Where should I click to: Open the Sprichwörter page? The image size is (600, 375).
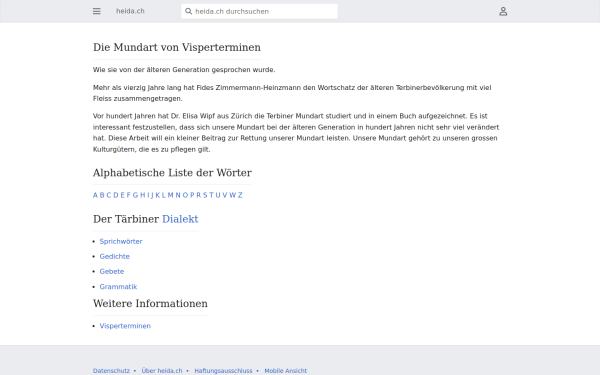[x=121, y=241]
